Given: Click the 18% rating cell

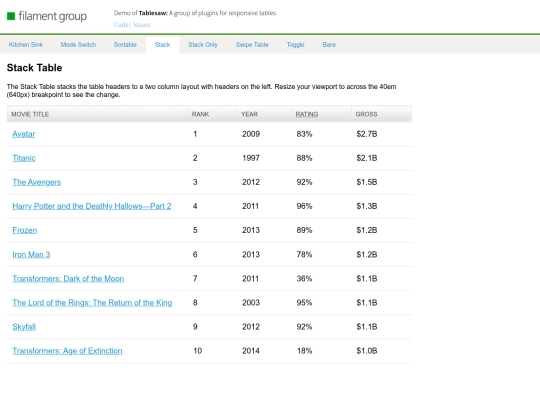Looking at the screenshot, I should click(x=304, y=351).
